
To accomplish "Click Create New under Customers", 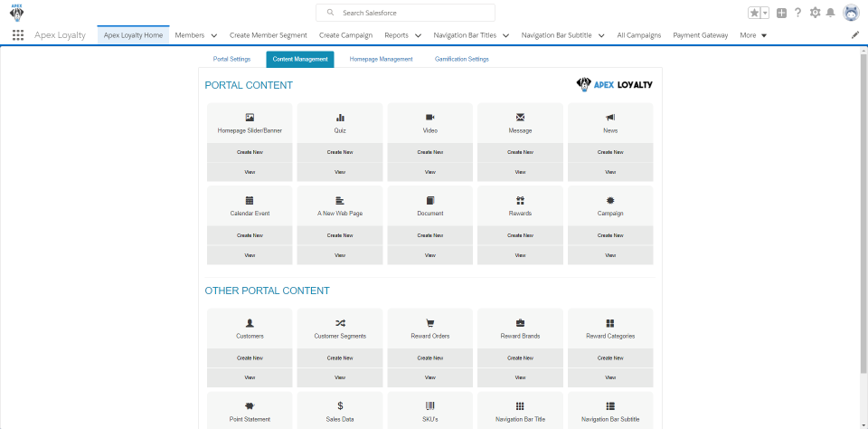I will click(250, 357).
